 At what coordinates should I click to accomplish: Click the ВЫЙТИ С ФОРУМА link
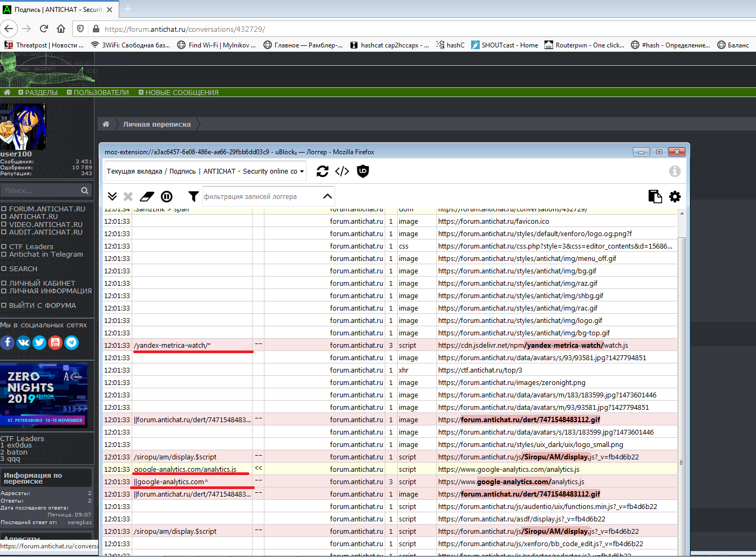coord(42,306)
